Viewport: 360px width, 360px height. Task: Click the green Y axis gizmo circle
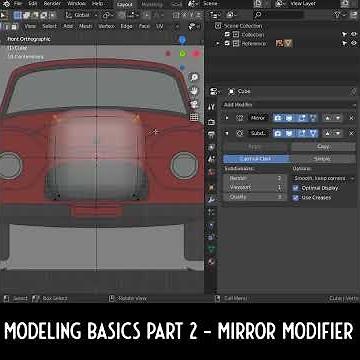(182, 54)
